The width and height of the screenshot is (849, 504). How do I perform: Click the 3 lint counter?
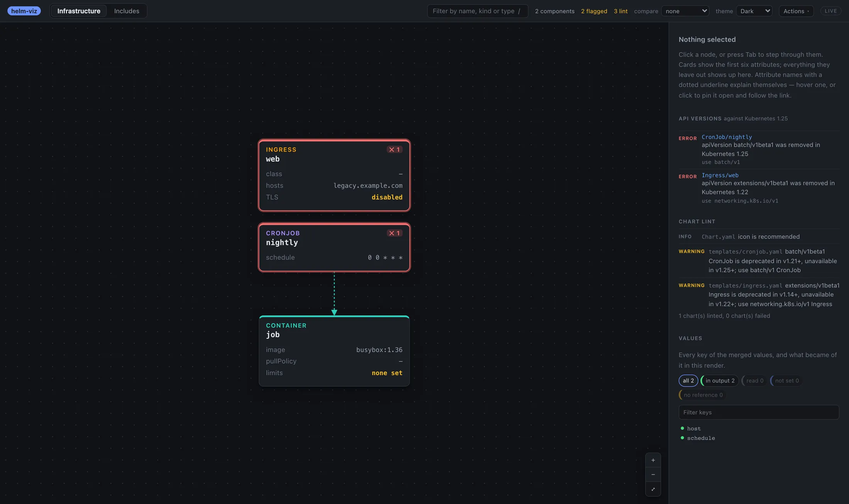click(x=621, y=11)
